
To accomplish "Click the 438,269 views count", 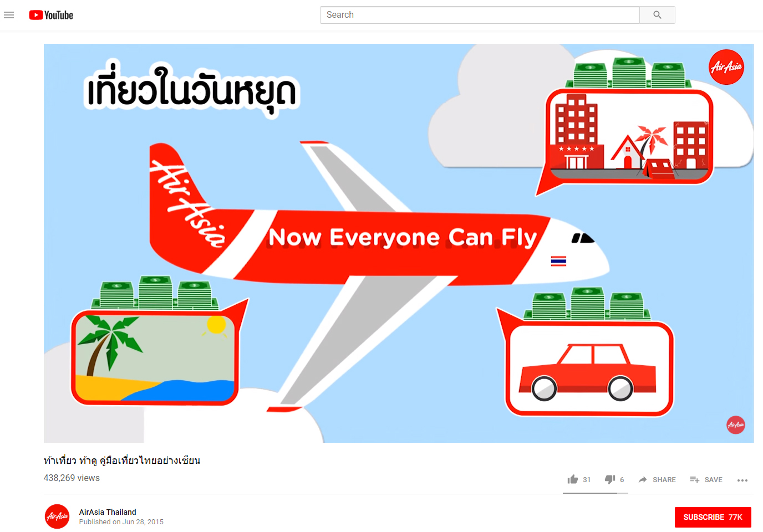I will tap(72, 478).
